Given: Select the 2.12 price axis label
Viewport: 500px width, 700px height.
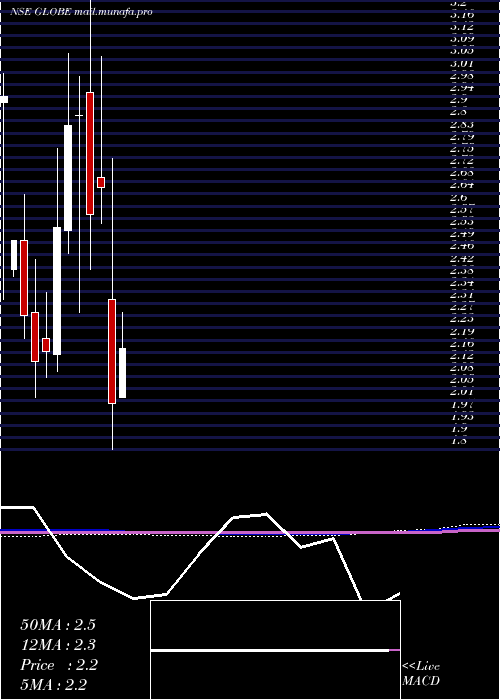Looking at the screenshot, I should click(462, 356).
